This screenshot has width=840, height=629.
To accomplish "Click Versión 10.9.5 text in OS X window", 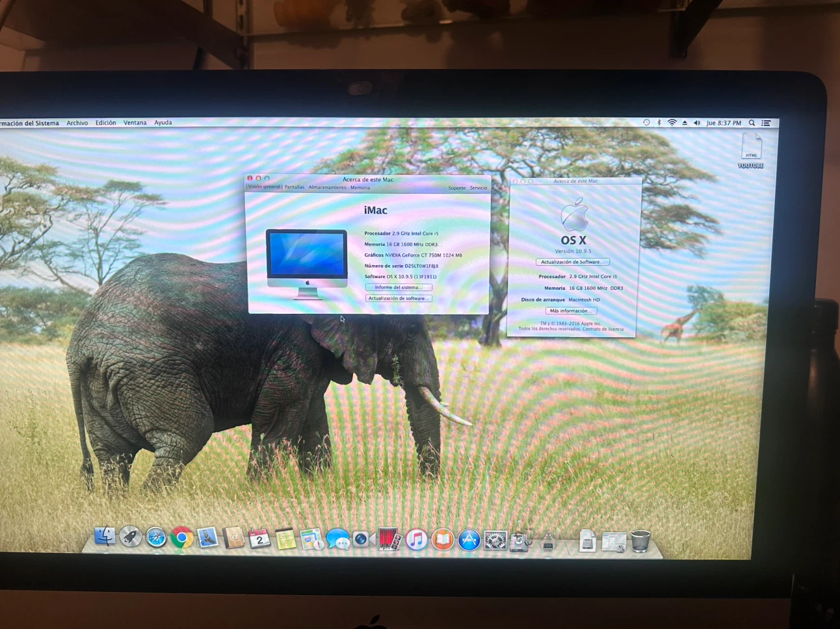I will pos(573,251).
